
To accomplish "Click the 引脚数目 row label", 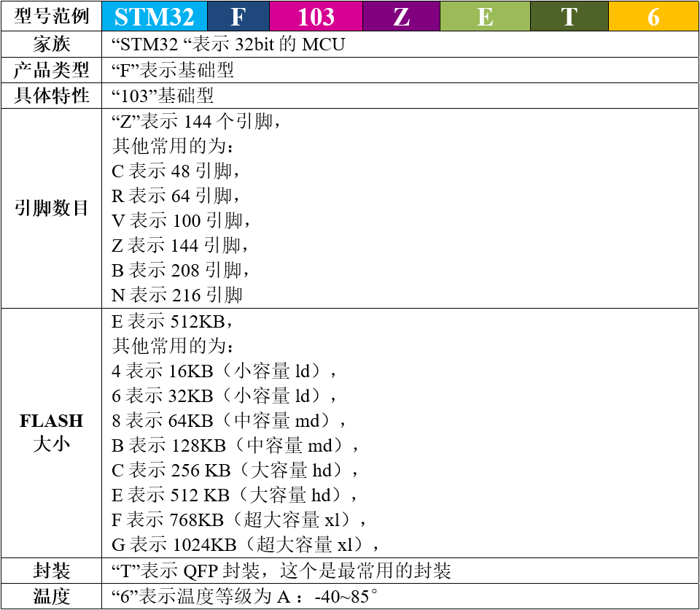I will pyautogui.click(x=51, y=209).
